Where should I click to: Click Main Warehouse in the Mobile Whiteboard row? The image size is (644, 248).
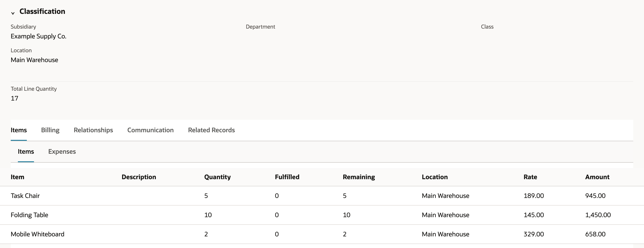[x=445, y=234]
